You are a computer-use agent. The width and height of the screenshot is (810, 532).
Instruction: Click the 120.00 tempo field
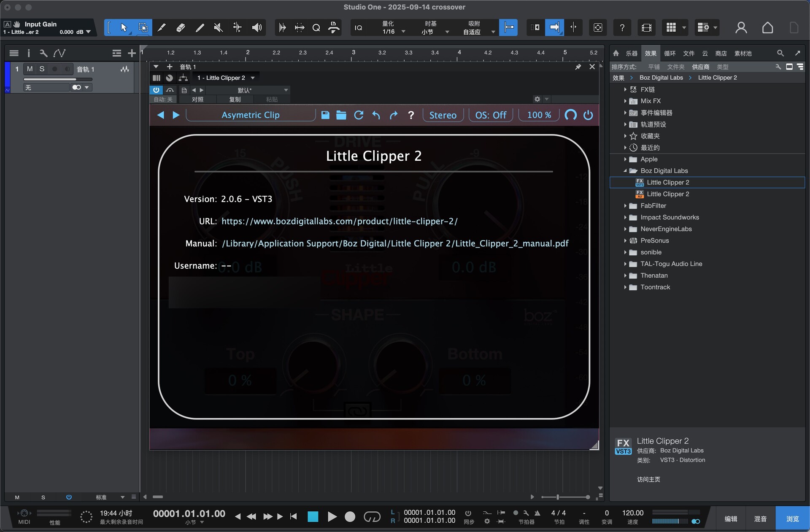[632, 513]
